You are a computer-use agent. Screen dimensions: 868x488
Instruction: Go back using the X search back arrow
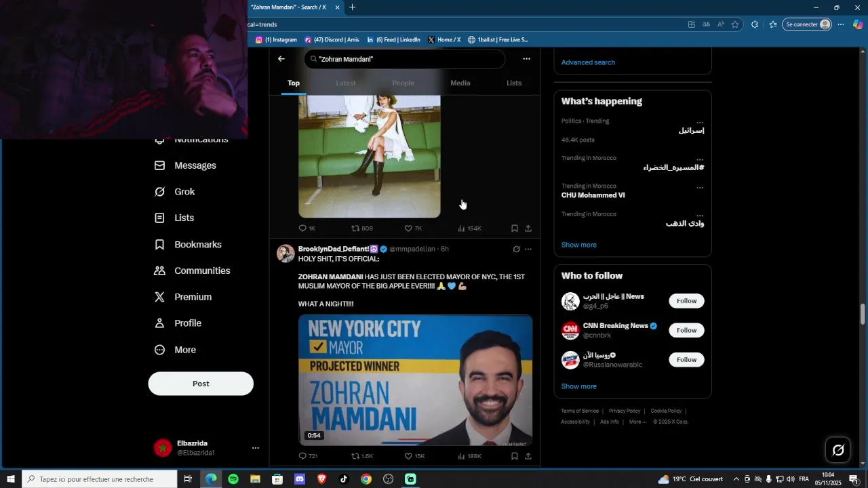click(281, 59)
